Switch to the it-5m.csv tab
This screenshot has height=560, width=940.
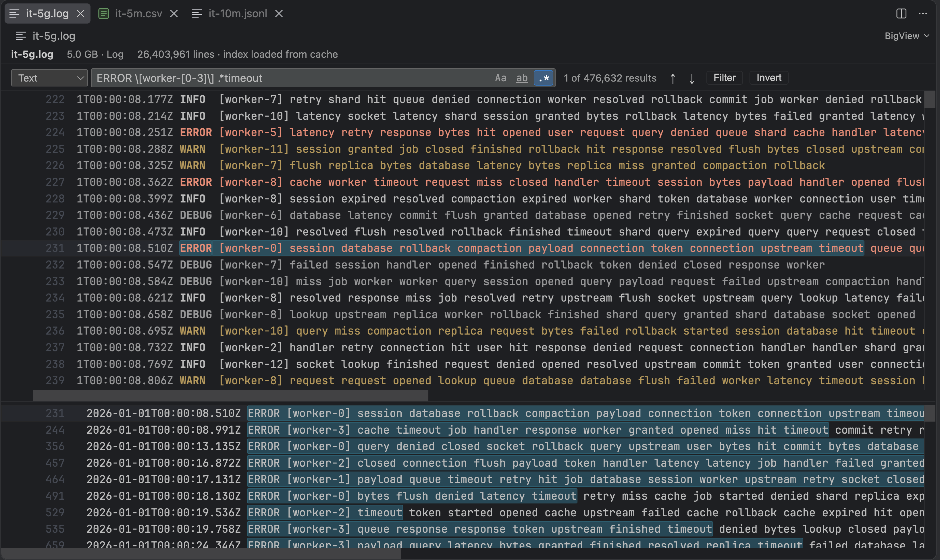(x=138, y=13)
